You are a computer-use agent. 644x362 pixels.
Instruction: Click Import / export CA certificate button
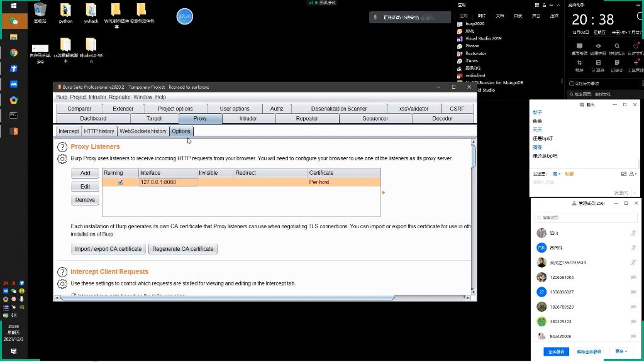point(108,249)
